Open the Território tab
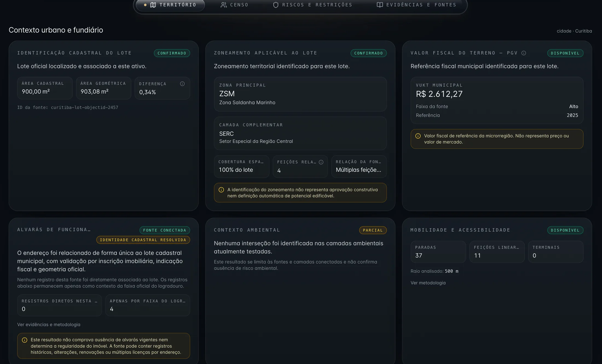Screen dimensions: 602x364 point(170,5)
